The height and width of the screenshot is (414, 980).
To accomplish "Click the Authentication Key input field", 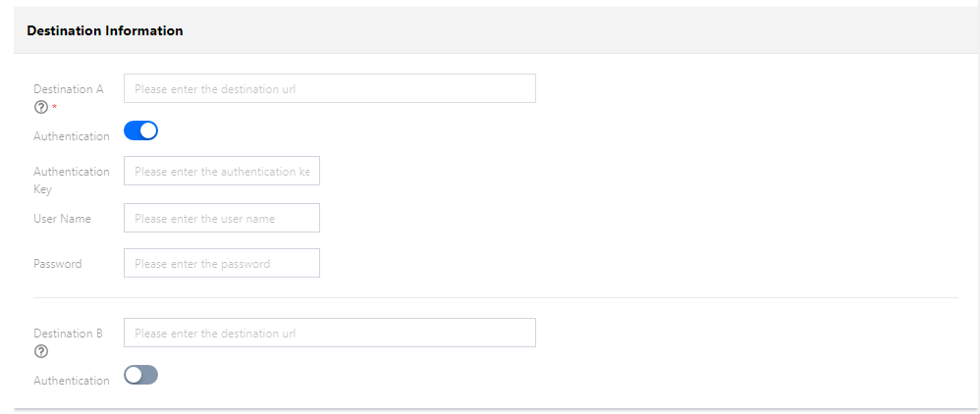I will [x=221, y=171].
